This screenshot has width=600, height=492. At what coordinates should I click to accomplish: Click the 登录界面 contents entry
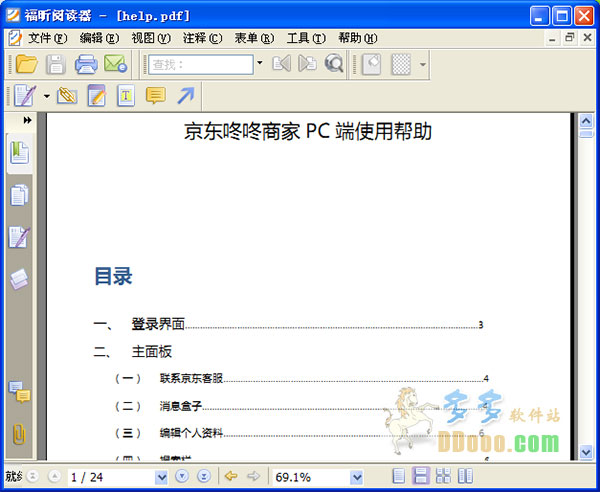(158, 324)
